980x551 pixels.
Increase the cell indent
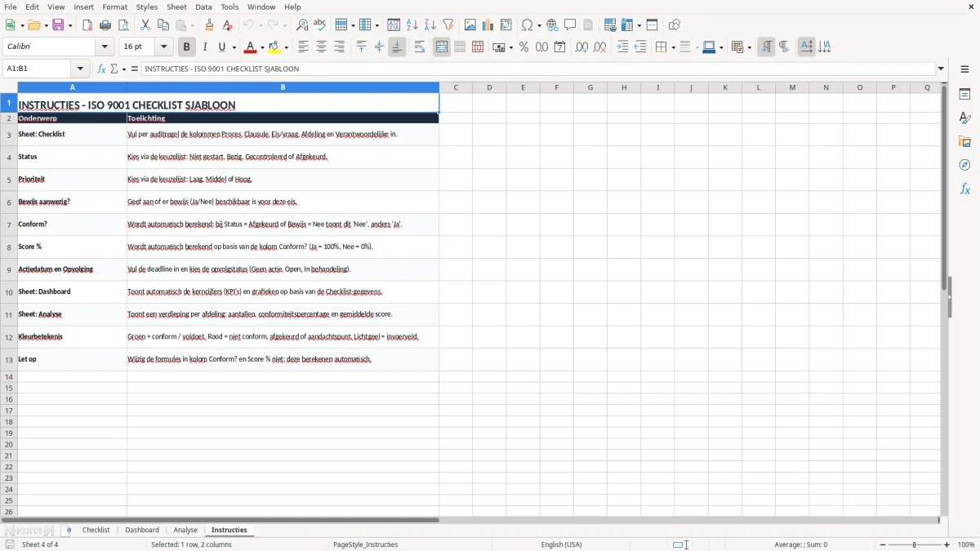622,47
